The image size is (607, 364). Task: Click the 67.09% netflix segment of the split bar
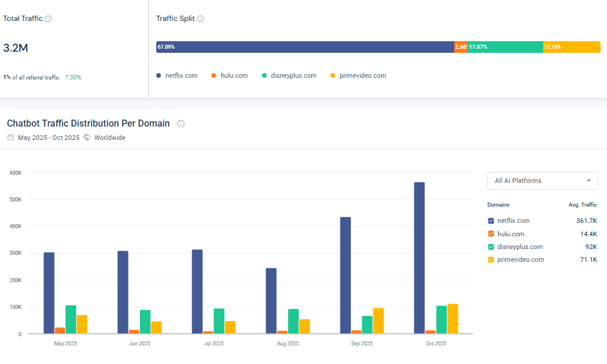pos(305,46)
